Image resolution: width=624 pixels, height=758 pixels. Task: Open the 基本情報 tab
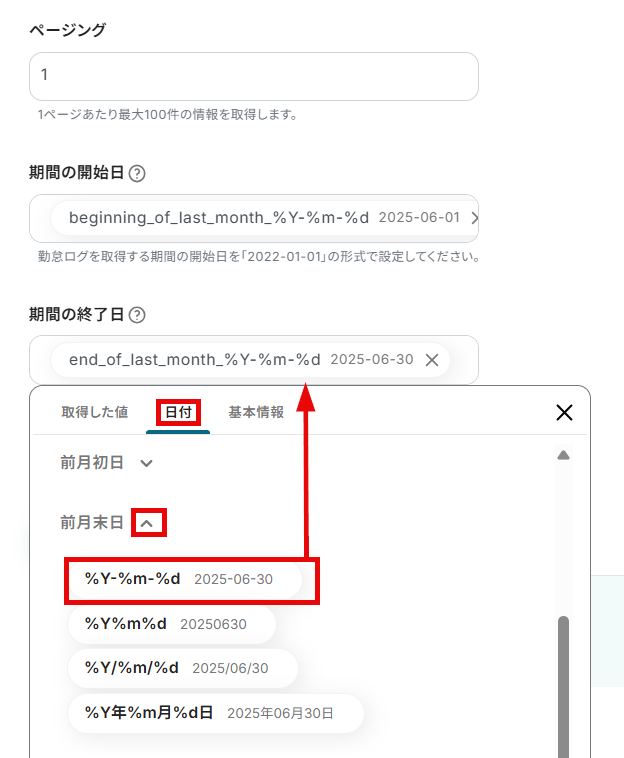click(256, 412)
